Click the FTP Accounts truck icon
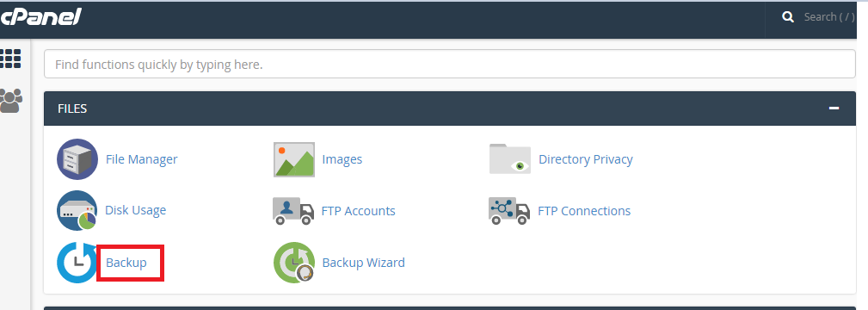This screenshot has height=310, width=868. click(293, 211)
